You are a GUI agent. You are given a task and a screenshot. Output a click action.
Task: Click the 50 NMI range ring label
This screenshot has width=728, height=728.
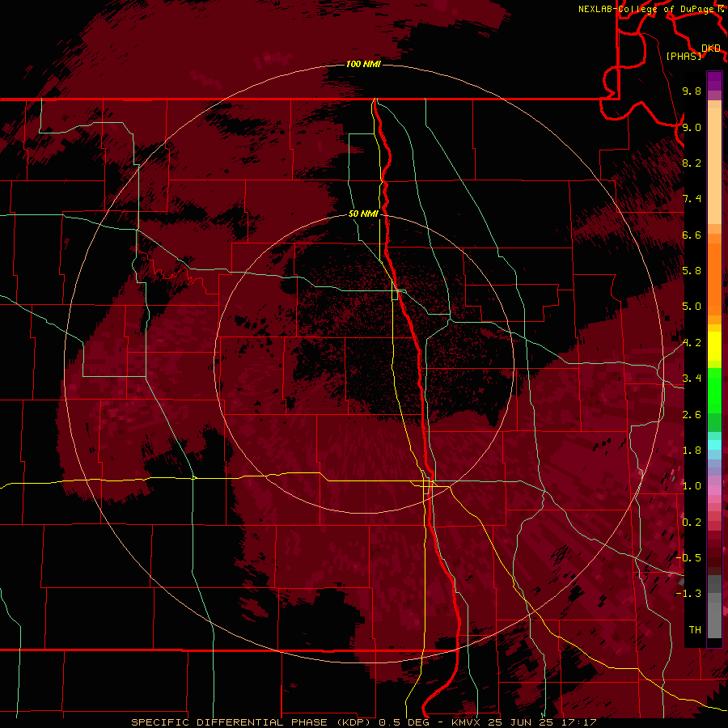point(363,214)
